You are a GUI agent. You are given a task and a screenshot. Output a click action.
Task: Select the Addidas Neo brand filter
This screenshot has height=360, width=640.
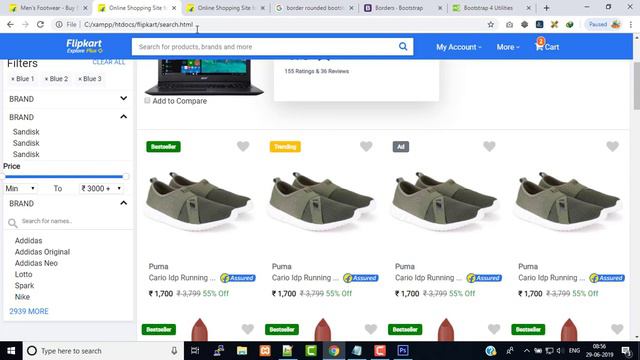(x=36, y=263)
